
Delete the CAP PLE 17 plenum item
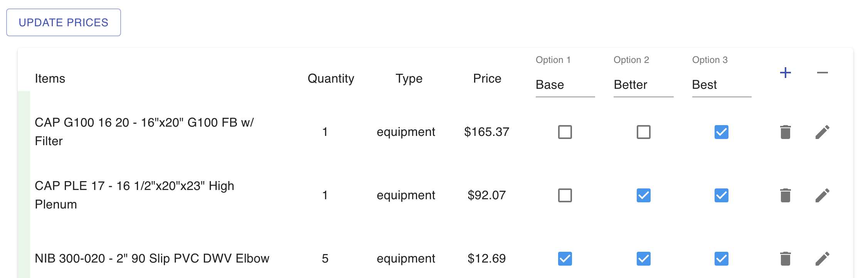(x=785, y=195)
